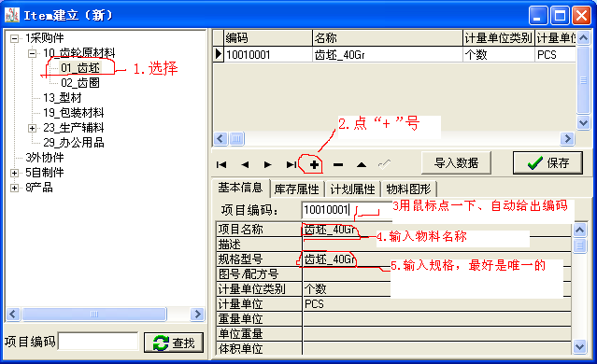Collapse the 1采购件 tree node
This screenshot has height=364, width=597.
14,38
